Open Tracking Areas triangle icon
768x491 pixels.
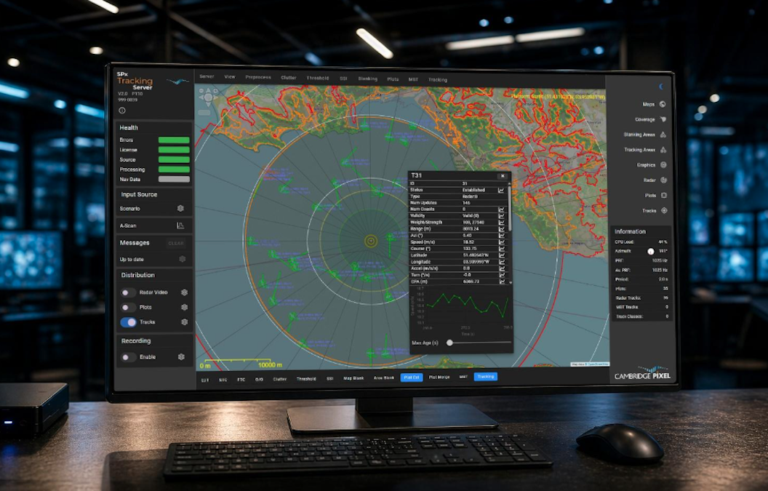pyautogui.click(x=663, y=149)
